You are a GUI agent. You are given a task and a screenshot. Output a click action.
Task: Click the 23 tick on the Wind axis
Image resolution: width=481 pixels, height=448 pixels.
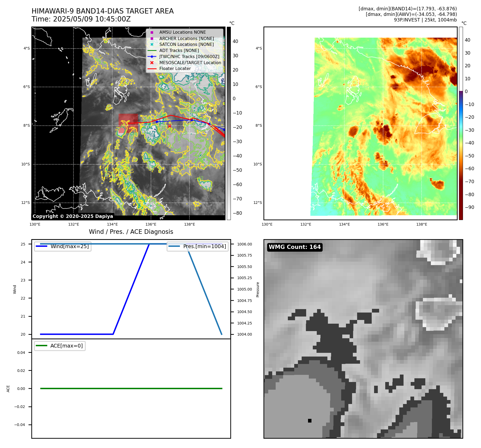23,280
